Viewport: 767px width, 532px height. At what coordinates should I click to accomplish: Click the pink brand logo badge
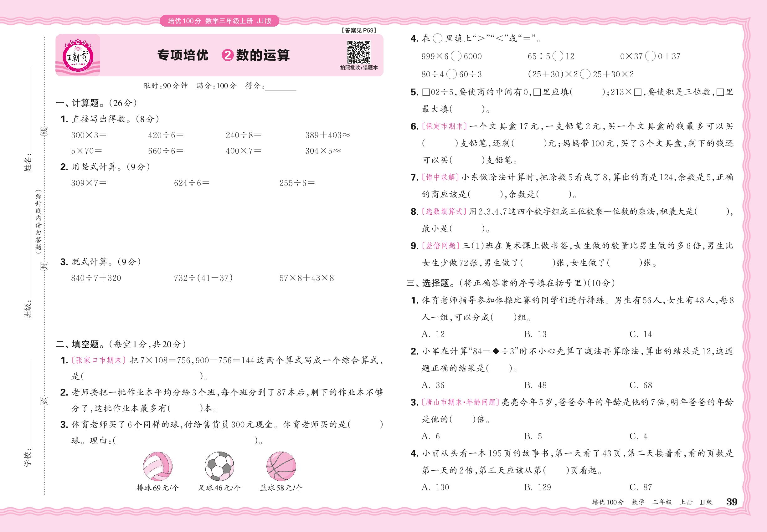pos(78,55)
